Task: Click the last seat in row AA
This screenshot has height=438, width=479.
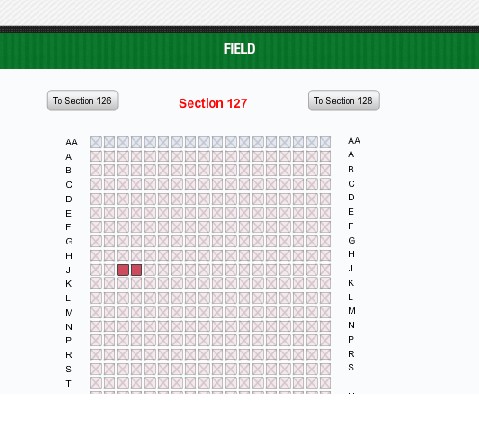Action: [325, 142]
